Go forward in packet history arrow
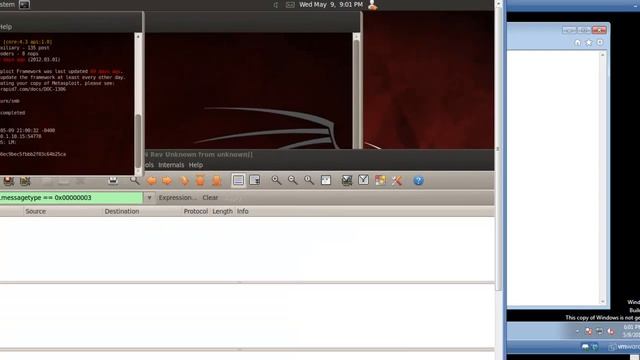This screenshot has width=640, height=360. click(x=167, y=180)
